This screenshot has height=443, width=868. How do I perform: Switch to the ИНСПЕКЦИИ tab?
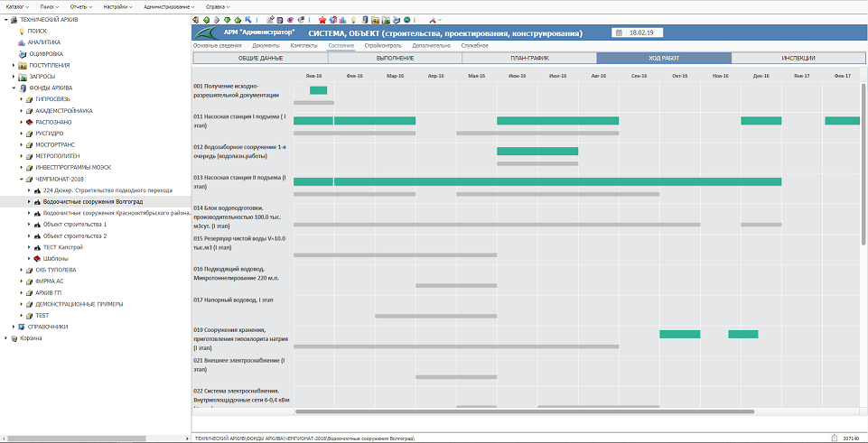tap(798, 58)
